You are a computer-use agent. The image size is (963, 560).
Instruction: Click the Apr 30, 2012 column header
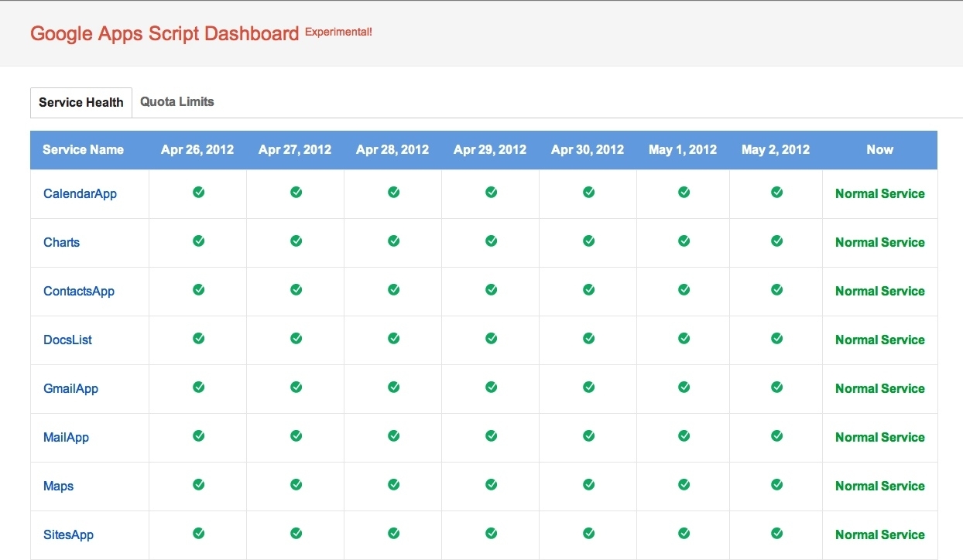588,149
